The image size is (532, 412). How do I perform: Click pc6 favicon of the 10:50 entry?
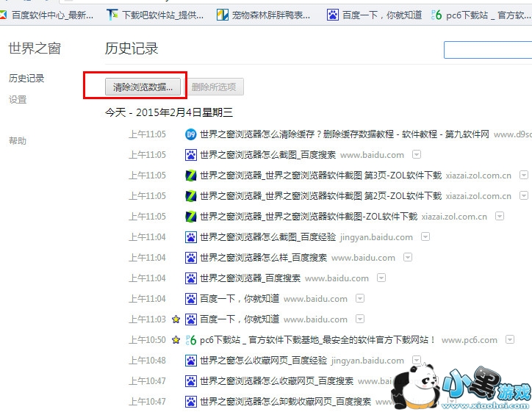(x=190, y=340)
